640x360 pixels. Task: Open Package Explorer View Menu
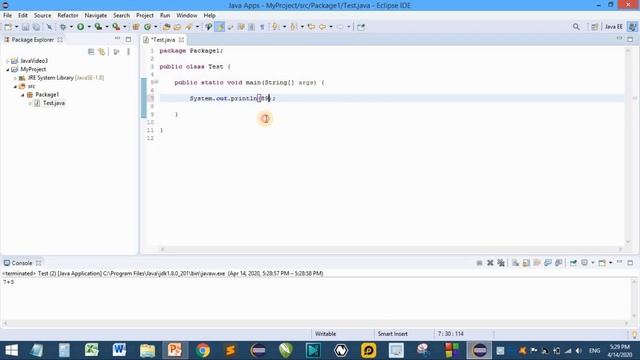pyautogui.click(x=129, y=52)
